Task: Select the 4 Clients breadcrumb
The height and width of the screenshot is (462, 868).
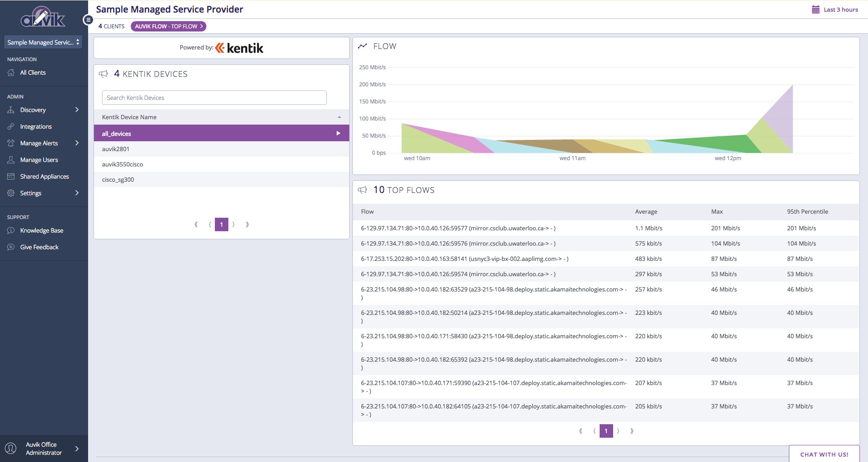Action: (111, 27)
